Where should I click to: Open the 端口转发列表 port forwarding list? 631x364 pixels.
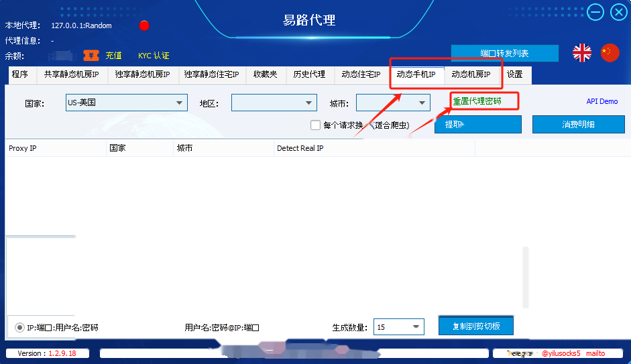click(x=505, y=54)
